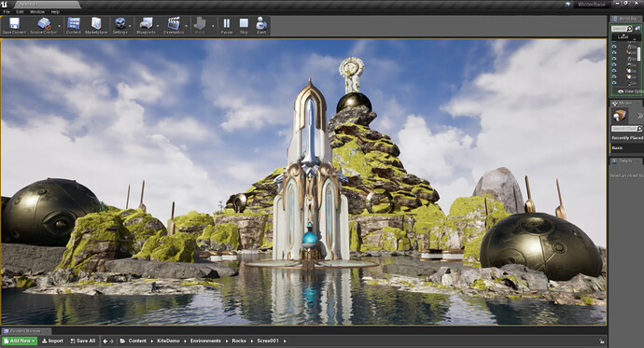Expand the arrow after Environments breadcrumb
644x348 pixels.
point(226,341)
